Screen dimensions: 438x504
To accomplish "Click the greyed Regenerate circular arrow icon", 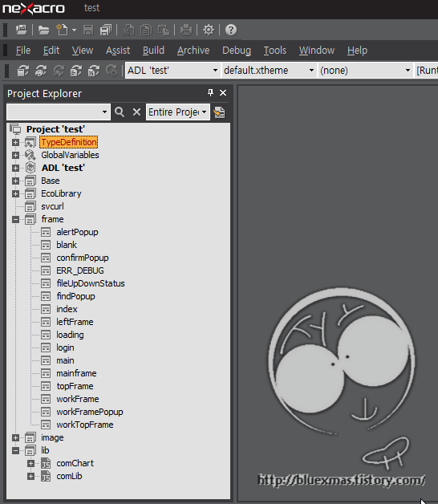I will coord(112,71).
